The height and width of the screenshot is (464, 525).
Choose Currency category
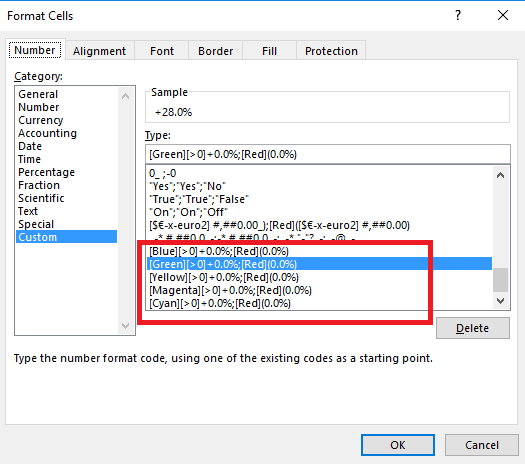point(67,120)
